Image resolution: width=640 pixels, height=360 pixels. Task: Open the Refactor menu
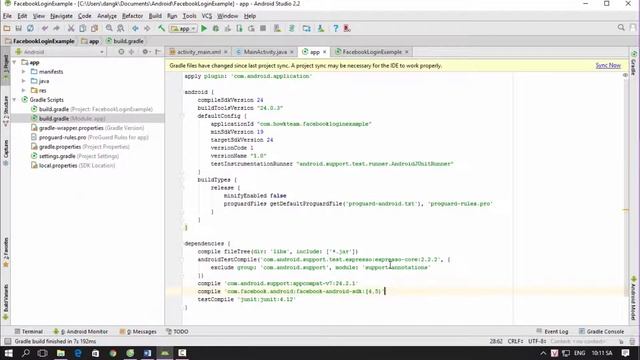click(x=133, y=16)
